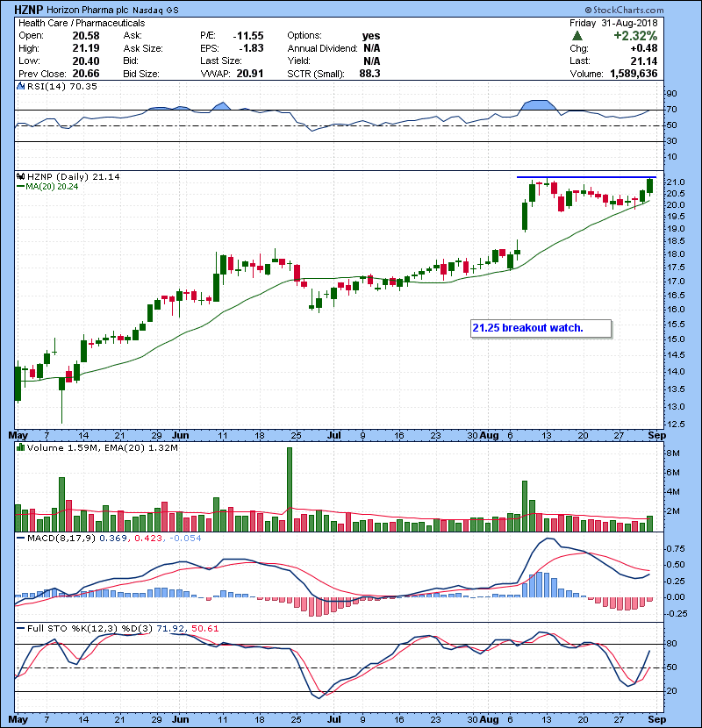
Task: Click the 8M label on volume axis
Action: pyautogui.click(x=674, y=453)
